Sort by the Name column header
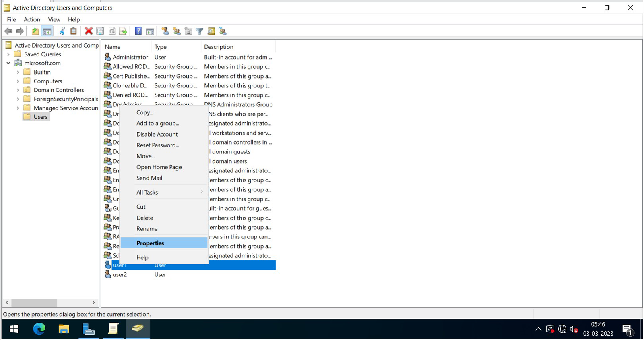 pos(127,47)
